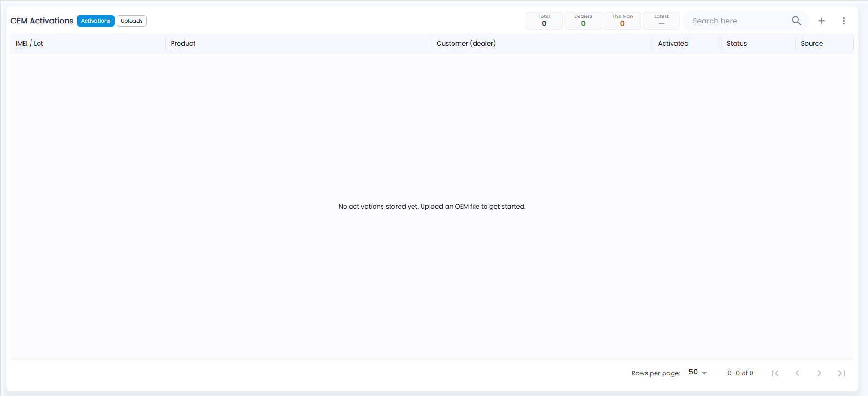The width and height of the screenshot is (868, 396).
Task: Switch to the Activations tab
Action: (95, 21)
